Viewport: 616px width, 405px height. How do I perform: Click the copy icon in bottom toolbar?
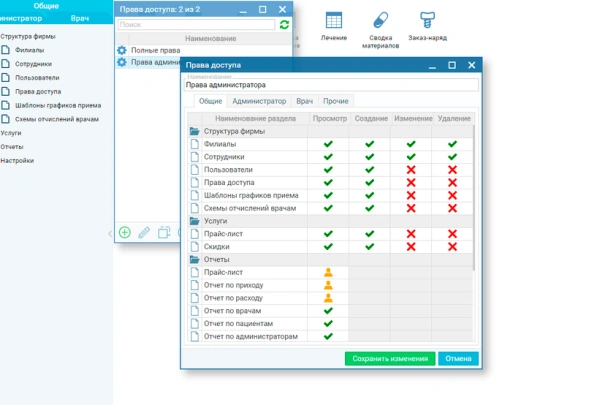tap(164, 232)
